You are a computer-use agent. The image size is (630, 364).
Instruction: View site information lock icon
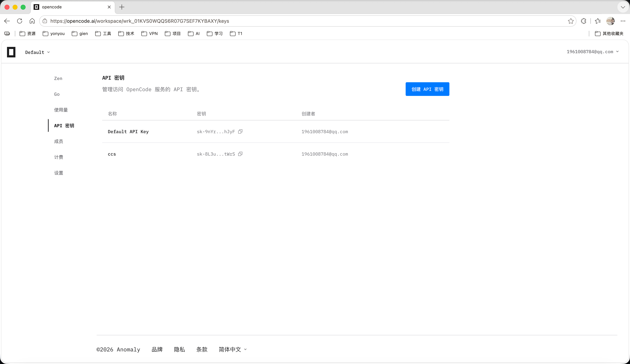pos(45,21)
